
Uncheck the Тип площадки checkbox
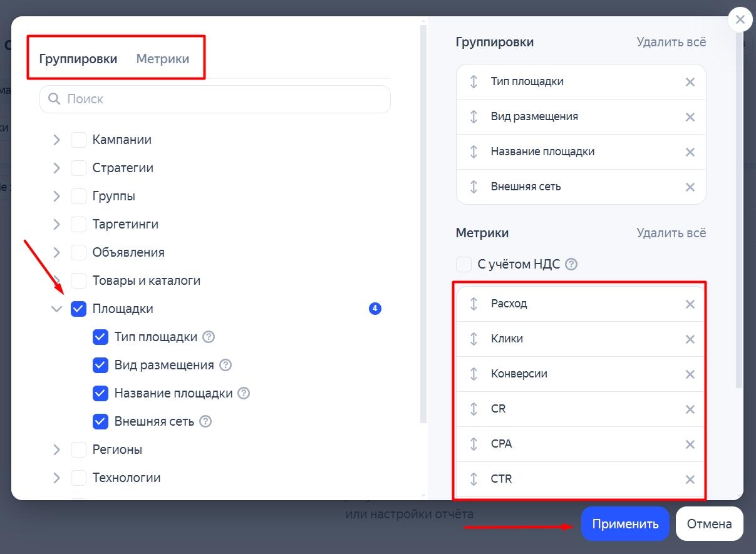pyautogui.click(x=101, y=337)
